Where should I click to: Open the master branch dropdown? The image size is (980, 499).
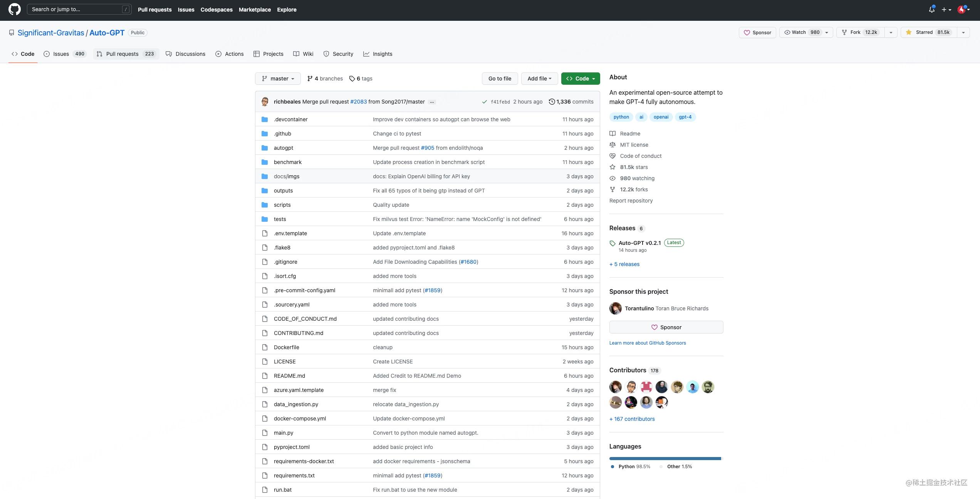[278, 79]
